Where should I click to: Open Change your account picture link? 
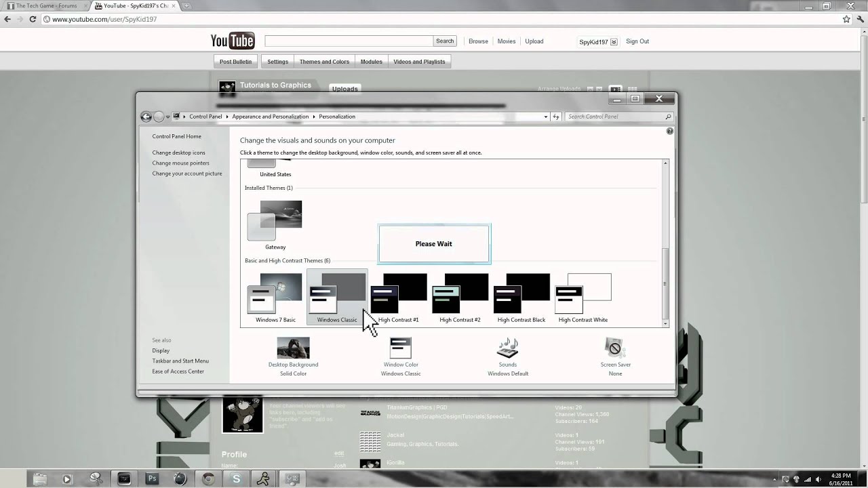(x=187, y=174)
